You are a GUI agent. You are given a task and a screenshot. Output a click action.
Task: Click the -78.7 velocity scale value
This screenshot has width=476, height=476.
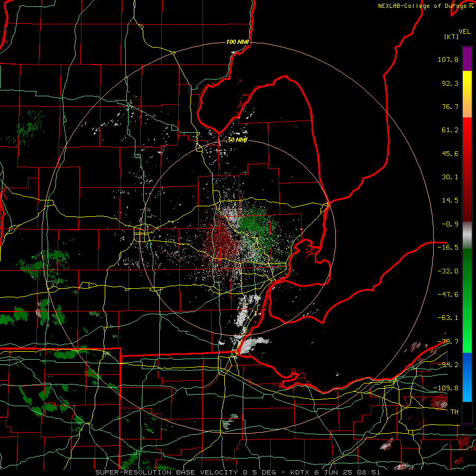(x=448, y=342)
